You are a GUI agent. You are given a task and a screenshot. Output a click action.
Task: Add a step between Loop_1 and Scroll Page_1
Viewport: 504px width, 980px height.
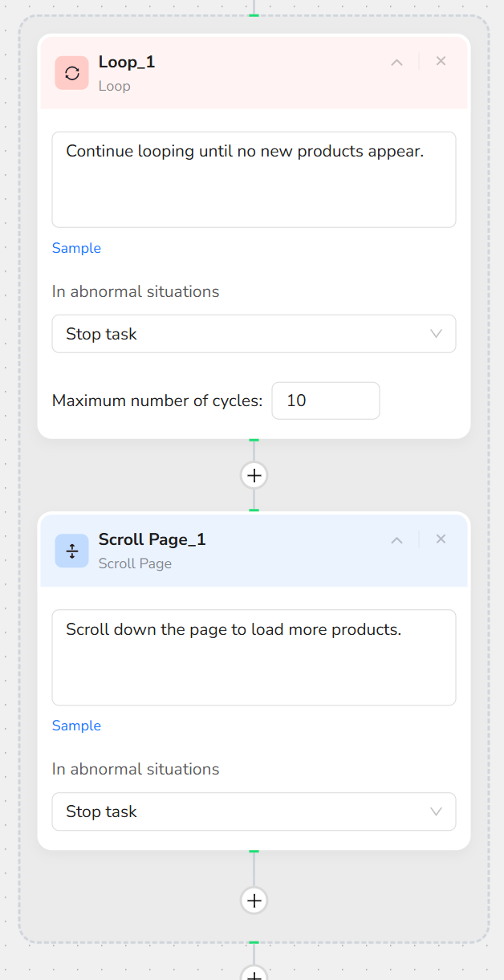click(x=254, y=475)
